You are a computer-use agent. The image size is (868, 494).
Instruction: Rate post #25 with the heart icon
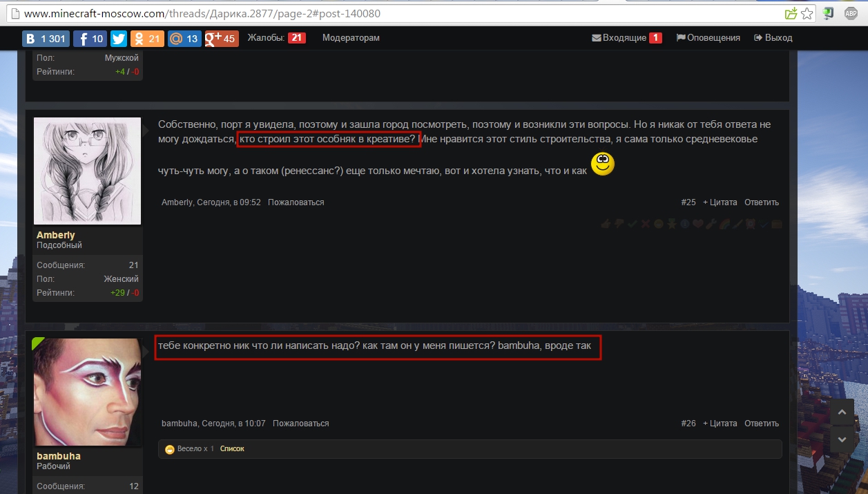pyautogui.click(x=698, y=224)
